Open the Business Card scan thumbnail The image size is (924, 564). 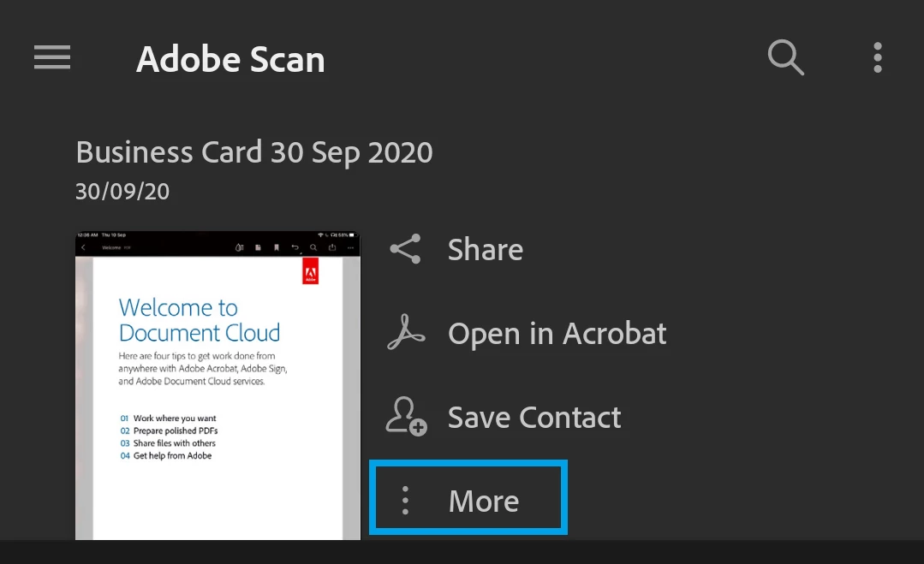pos(218,386)
